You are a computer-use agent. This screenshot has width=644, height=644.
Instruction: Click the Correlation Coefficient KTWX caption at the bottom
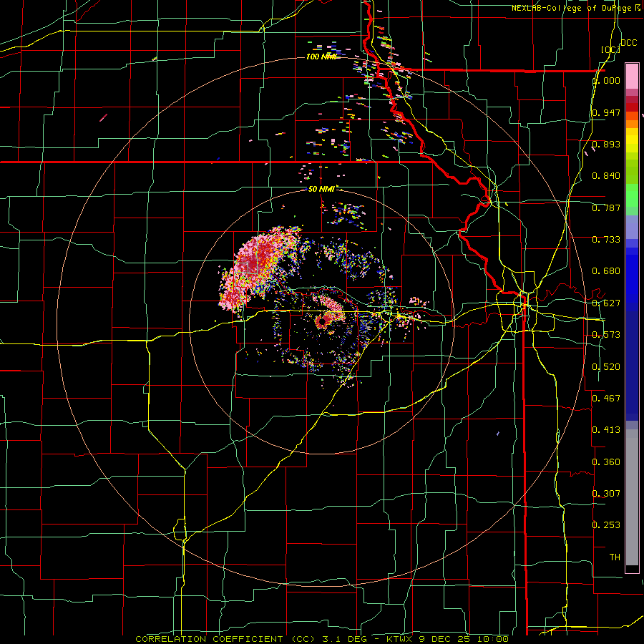(322, 639)
